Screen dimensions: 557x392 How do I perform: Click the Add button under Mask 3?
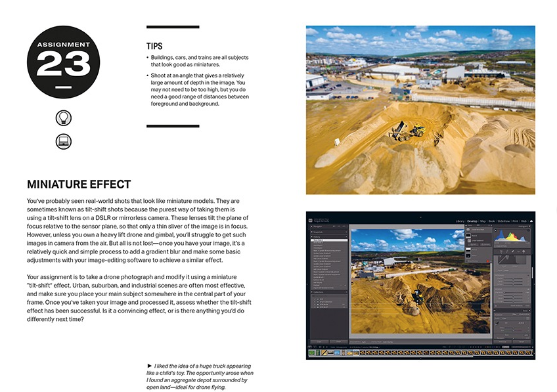473,245
